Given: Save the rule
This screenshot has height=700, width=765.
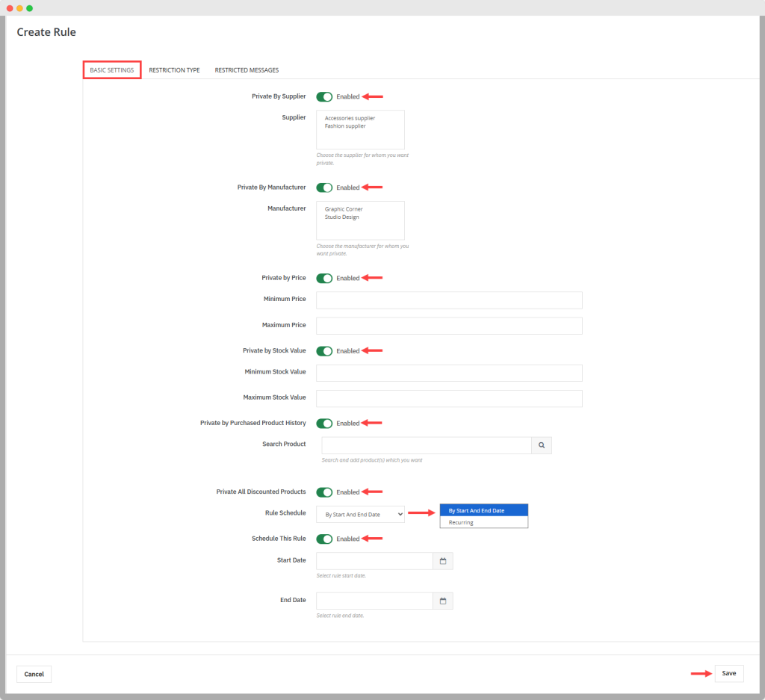Looking at the screenshot, I should point(728,673).
